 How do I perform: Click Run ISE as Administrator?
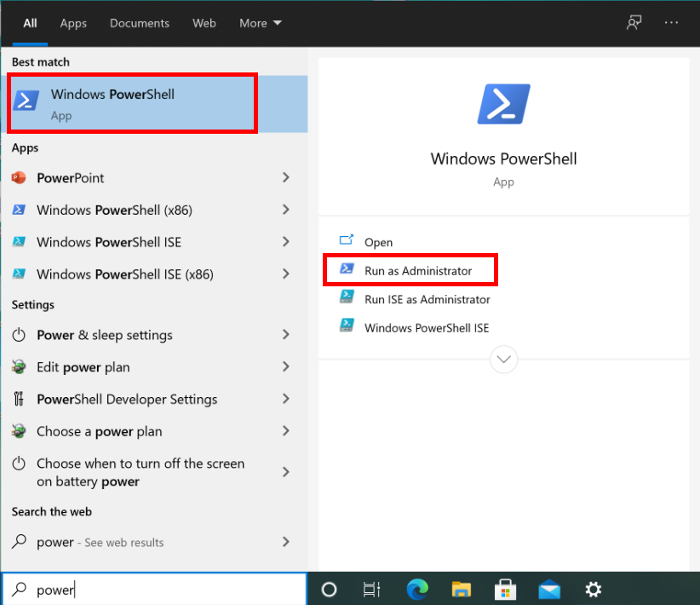[x=427, y=299]
